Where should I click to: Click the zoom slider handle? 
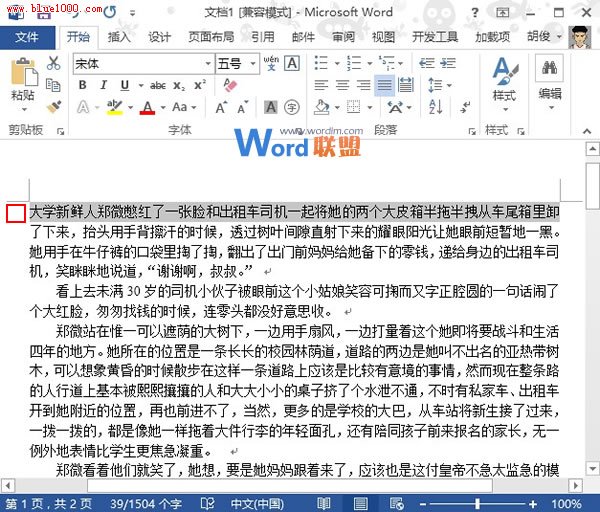pyautogui.click(x=478, y=504)
